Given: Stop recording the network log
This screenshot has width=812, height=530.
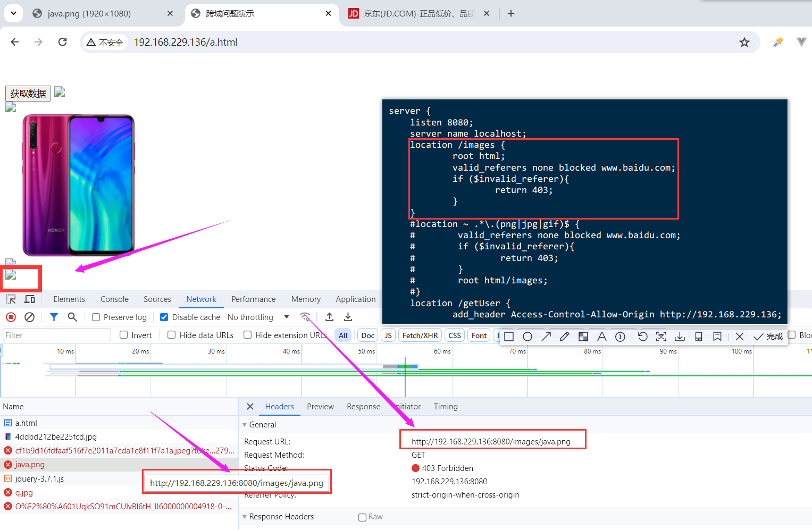Looking at the screenshot, I should pyautogui.click(x=11, y=317).
